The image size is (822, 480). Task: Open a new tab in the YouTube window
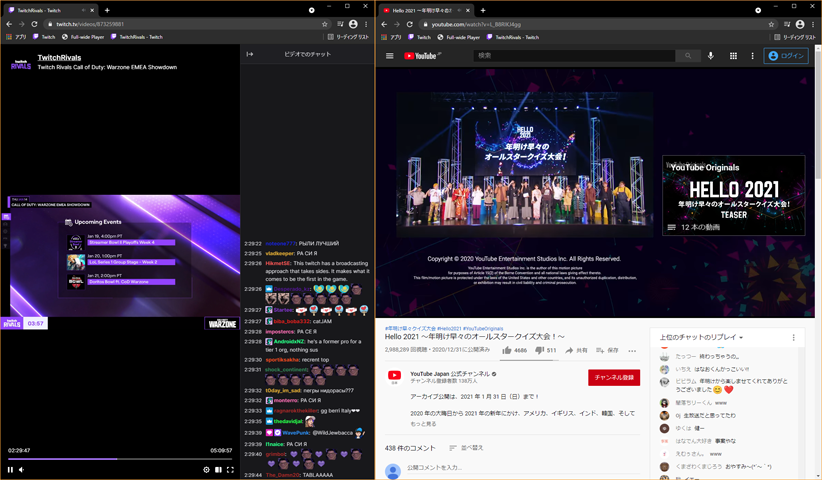tap(483, 10)
